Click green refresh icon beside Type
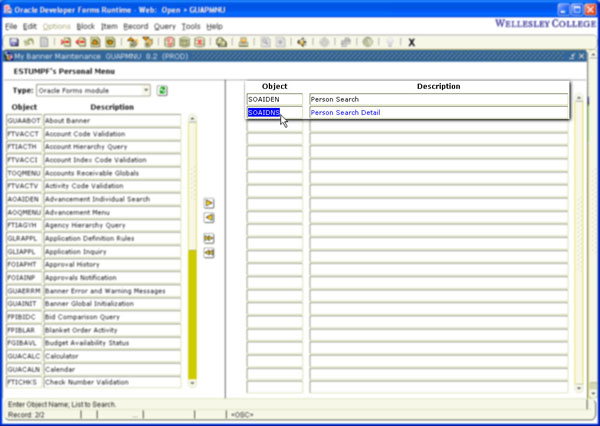This screenshot has height=426, width=600. point(162,91)
